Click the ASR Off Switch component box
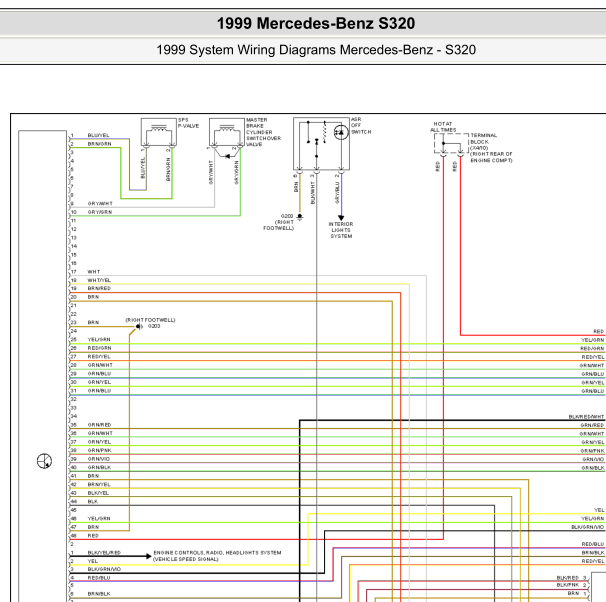 coord(322,144)
